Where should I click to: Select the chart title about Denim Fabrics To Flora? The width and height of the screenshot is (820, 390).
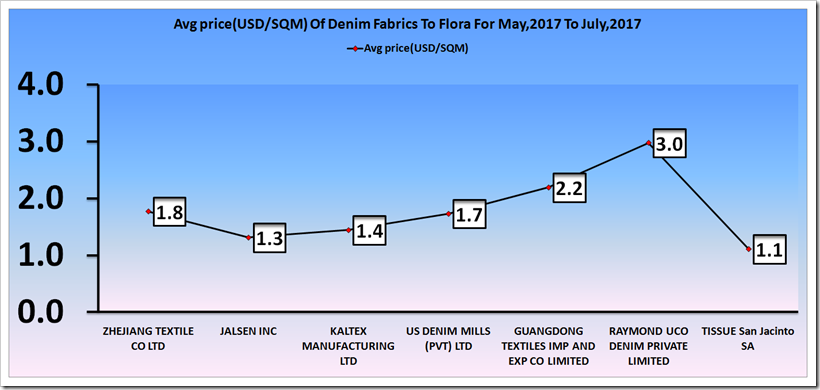(x=407, y=25)
